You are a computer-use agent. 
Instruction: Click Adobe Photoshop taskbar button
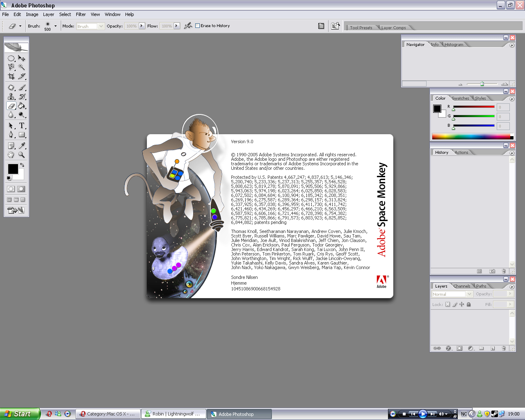(240, 414)
